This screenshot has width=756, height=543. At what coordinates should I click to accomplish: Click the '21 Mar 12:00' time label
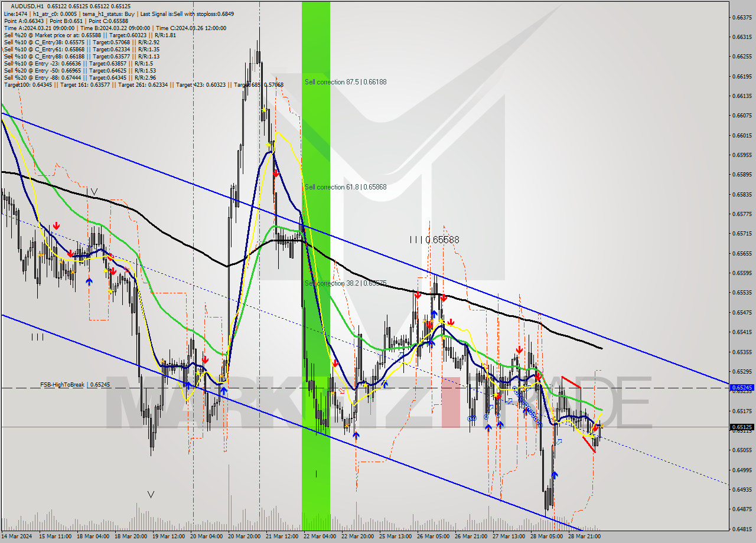point(282,536)
